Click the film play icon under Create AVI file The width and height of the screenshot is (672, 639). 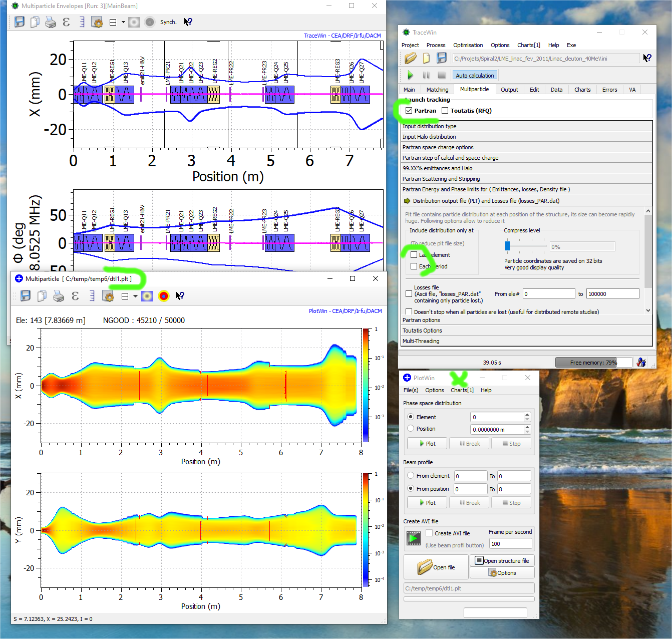click(414, 539)
